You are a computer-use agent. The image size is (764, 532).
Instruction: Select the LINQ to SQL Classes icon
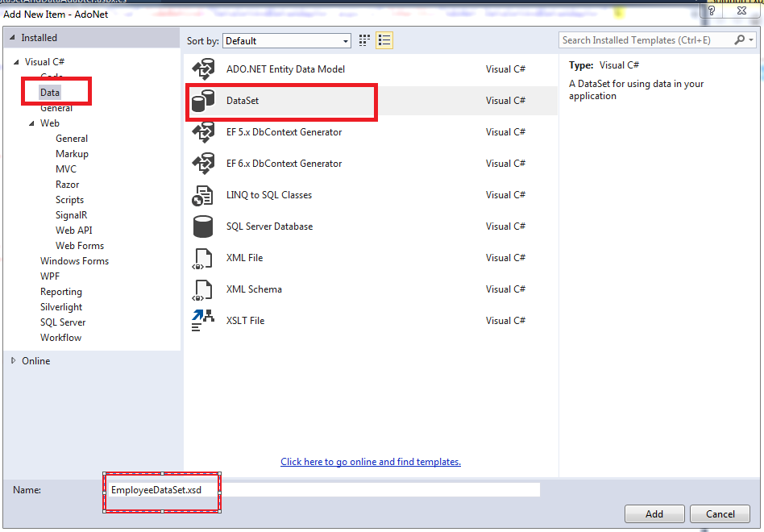tap(202, 195)
